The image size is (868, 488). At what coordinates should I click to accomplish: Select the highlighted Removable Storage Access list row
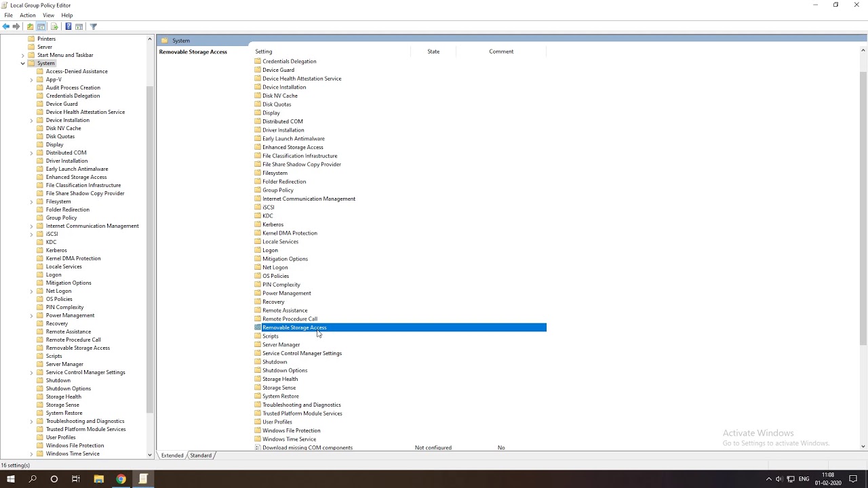(x=400, y=327)
